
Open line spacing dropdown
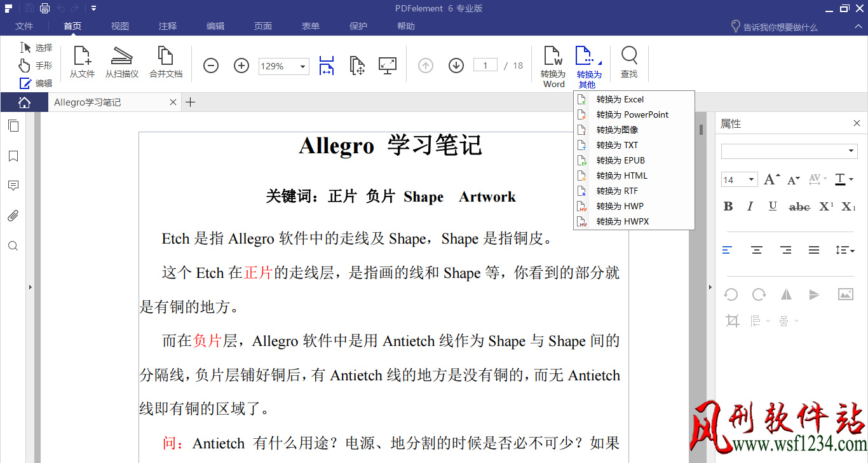point(844,250)
